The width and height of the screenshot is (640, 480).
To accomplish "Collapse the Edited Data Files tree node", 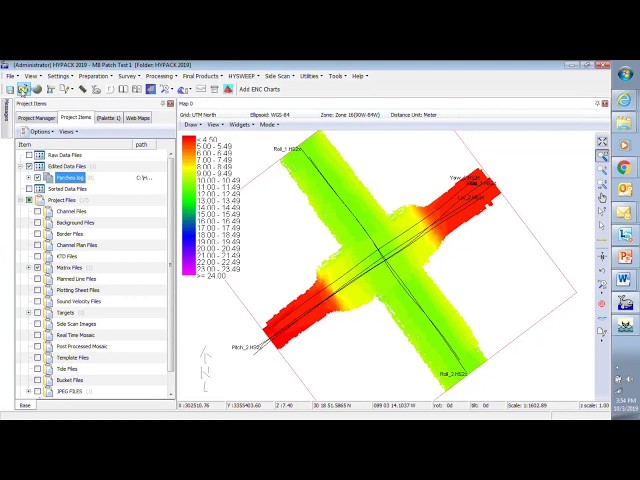I will click(20, 166).
